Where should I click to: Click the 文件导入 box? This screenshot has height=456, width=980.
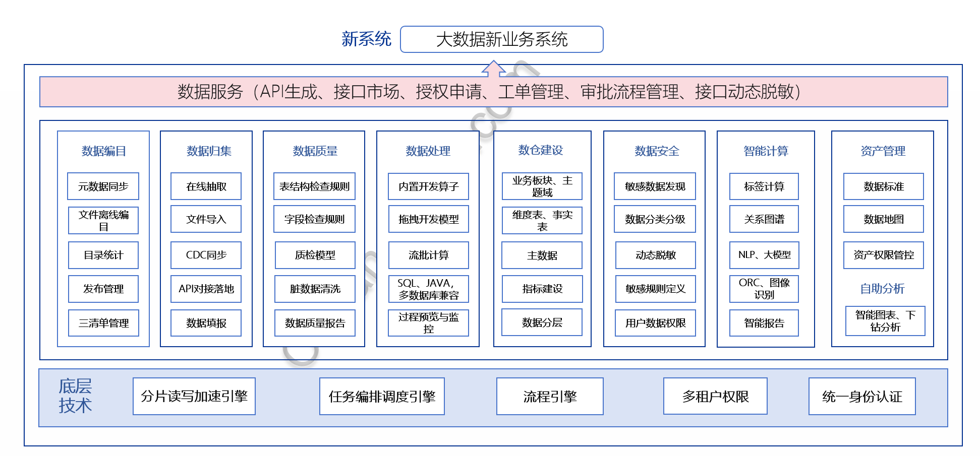(206, 219)
